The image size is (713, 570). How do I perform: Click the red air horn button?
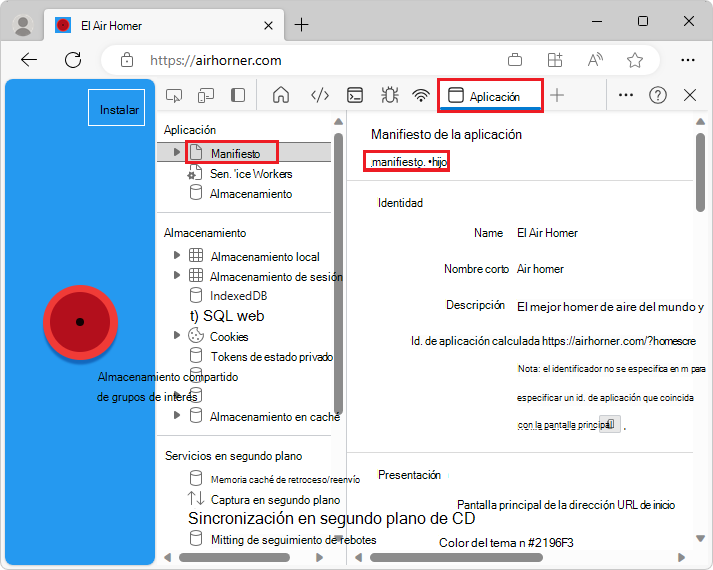click(80, 322)
